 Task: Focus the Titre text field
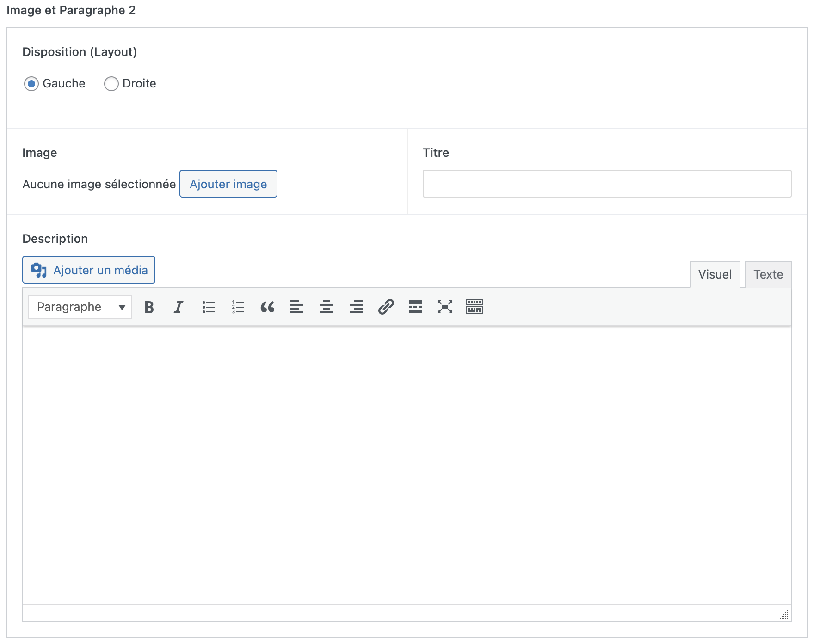coord(607,184)
